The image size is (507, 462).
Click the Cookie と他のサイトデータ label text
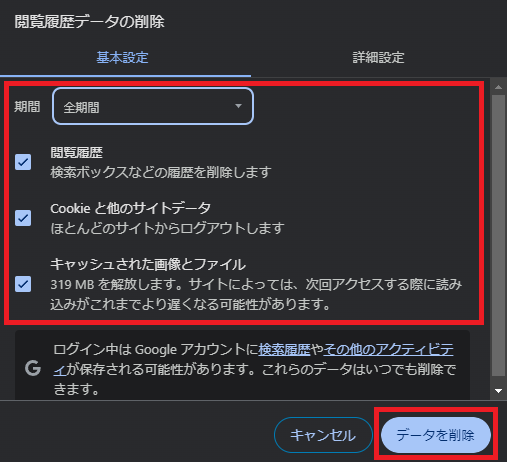pos(130,208)
